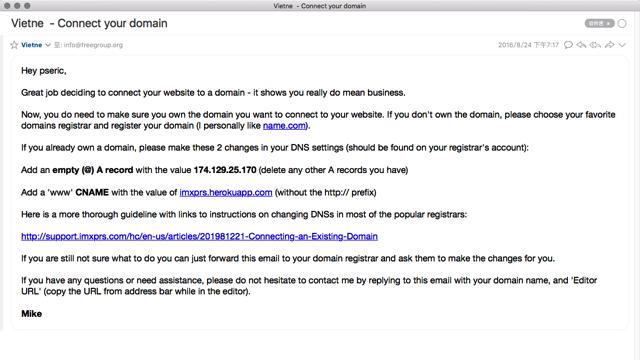Open the gray tag pill dropdown in the header

[x=599, y=23]
